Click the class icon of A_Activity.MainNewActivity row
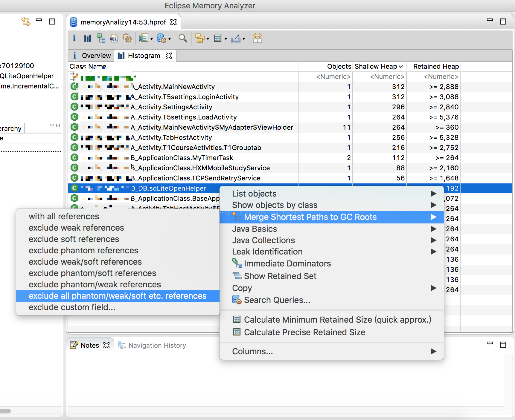 click(x=74, y=87)
